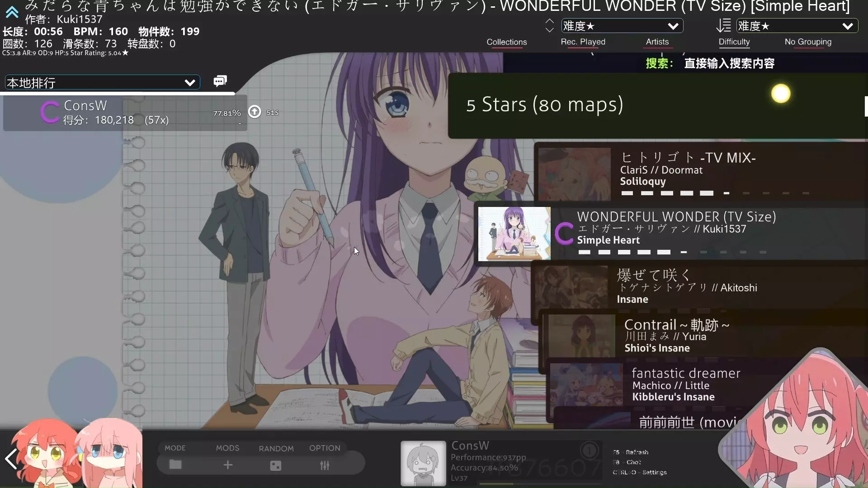Click the search field 直接输入搜索内容
Image resolution: width=868 pixels, height=488 pixels.
[x=729, y=64]
